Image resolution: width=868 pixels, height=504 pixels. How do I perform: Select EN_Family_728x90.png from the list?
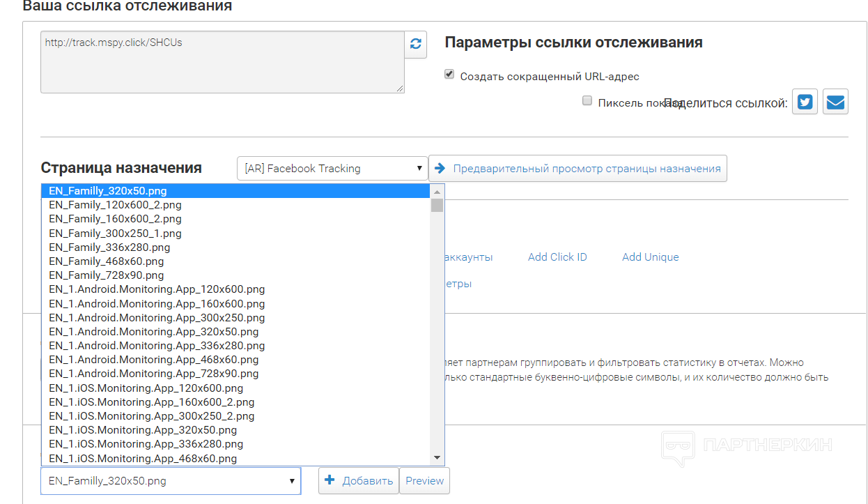click(x=107, y=275)
